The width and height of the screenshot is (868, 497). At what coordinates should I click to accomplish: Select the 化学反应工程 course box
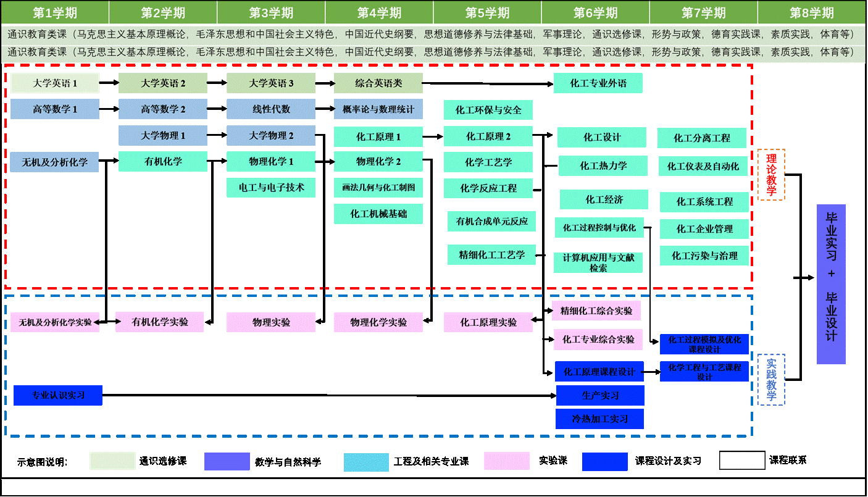488,188
